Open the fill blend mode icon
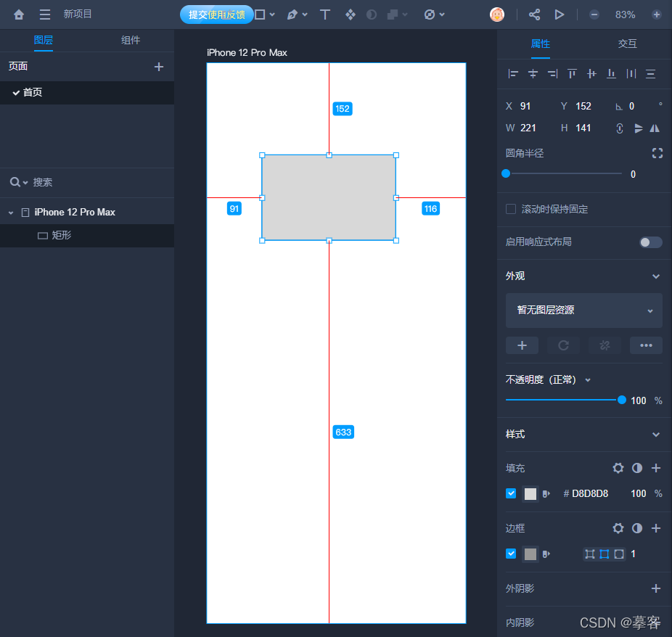 pos(637,468)
